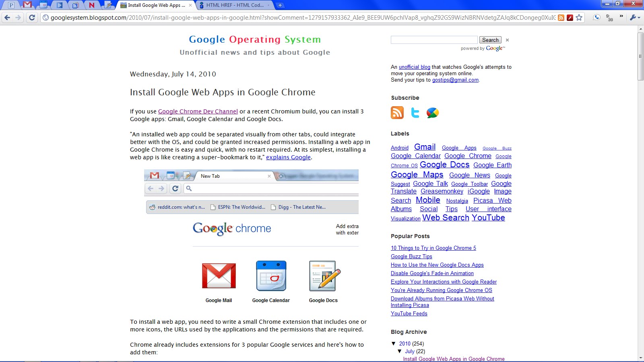The height and width of the screenshot is (362, 644).
Task: Open the Google Maps label
Action: click(417, 175)
